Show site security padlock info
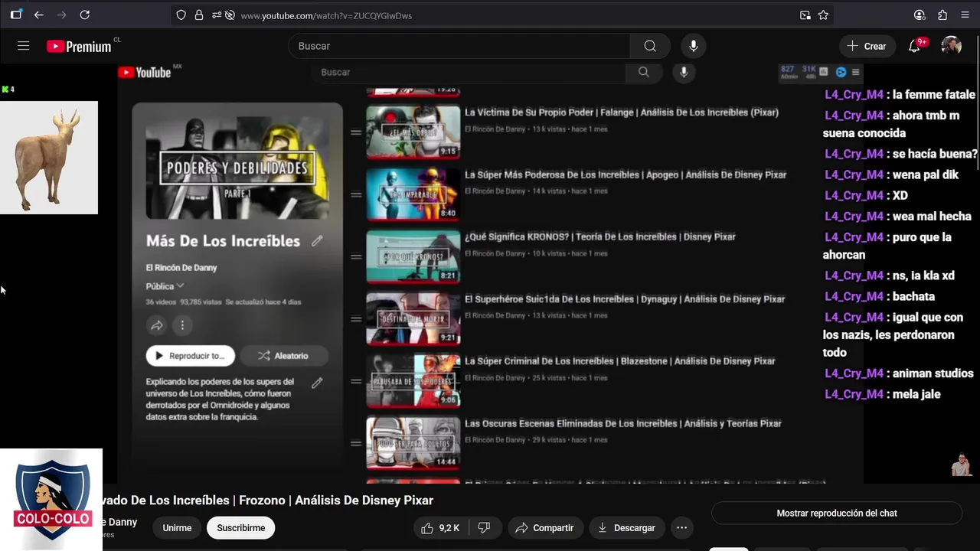 click(x=199, y=15)
